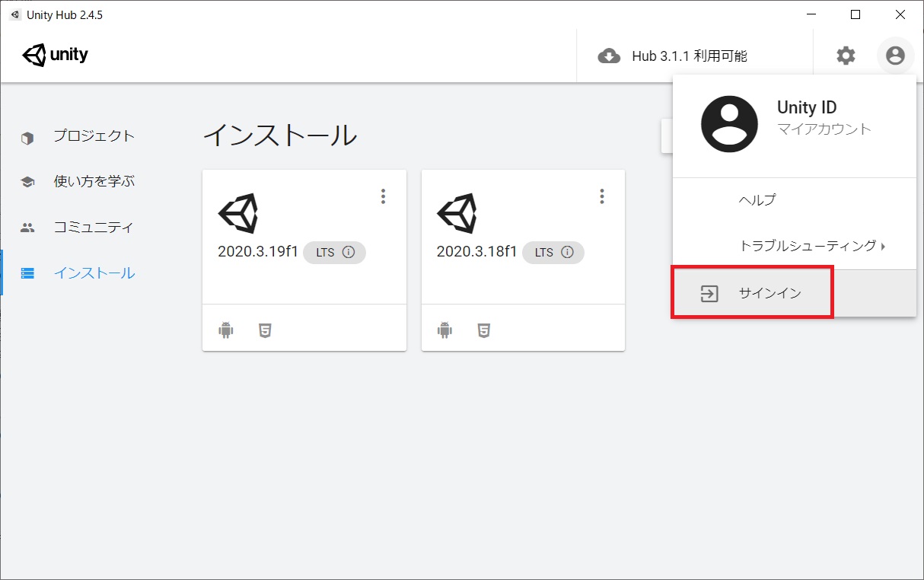Click the Unity ID heading
The height and width of the screenshot is (580, 924).
click(x=807, y=107)
